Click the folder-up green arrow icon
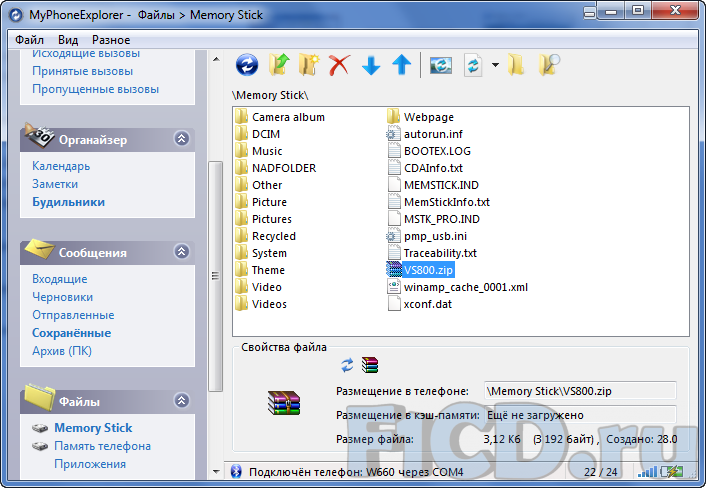706x488 pixels. click(279, 65)
